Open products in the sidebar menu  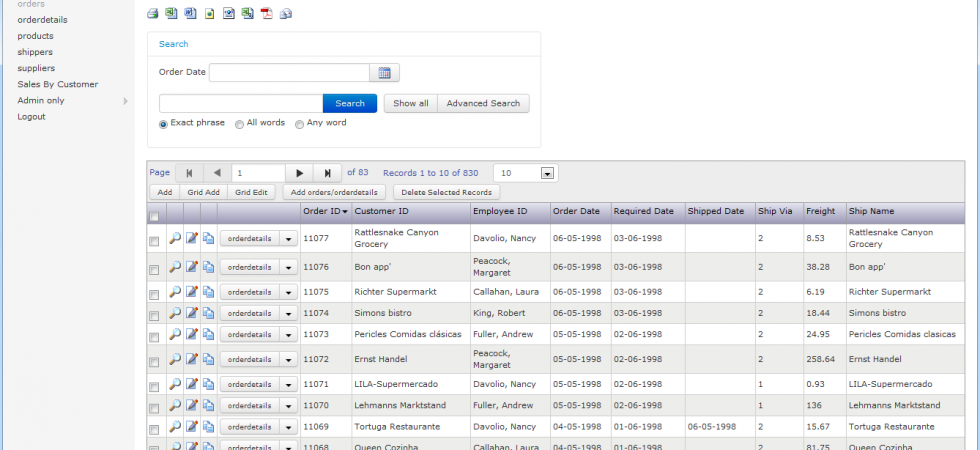point(36,36)
